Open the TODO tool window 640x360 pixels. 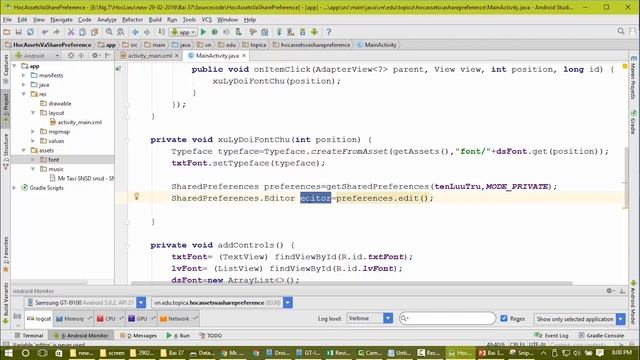pos(211,336)
